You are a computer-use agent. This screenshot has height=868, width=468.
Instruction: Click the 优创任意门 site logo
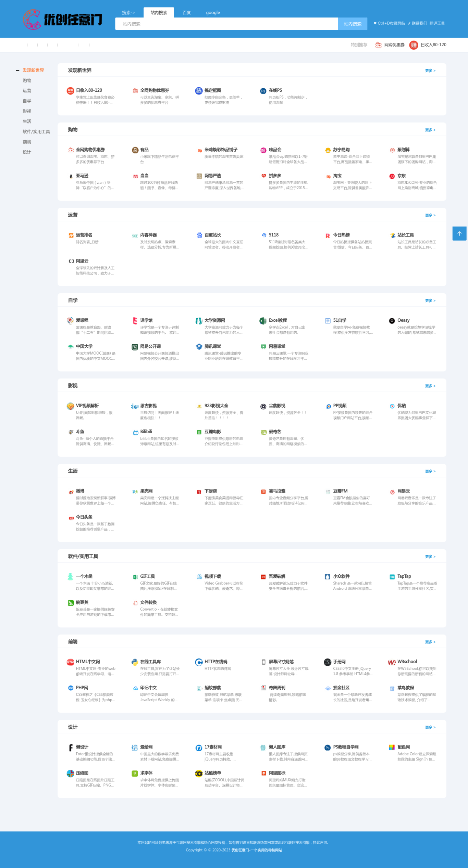pyautogui.click(x=63, y=19)
